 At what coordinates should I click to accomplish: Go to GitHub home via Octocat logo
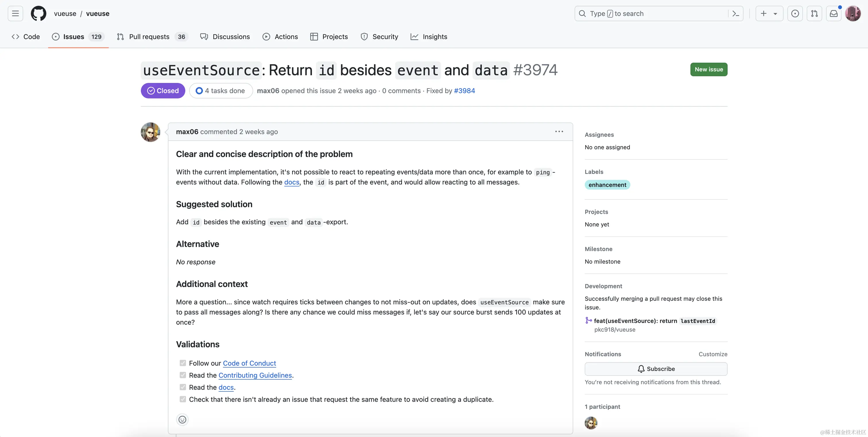click(x=38, y=13)
